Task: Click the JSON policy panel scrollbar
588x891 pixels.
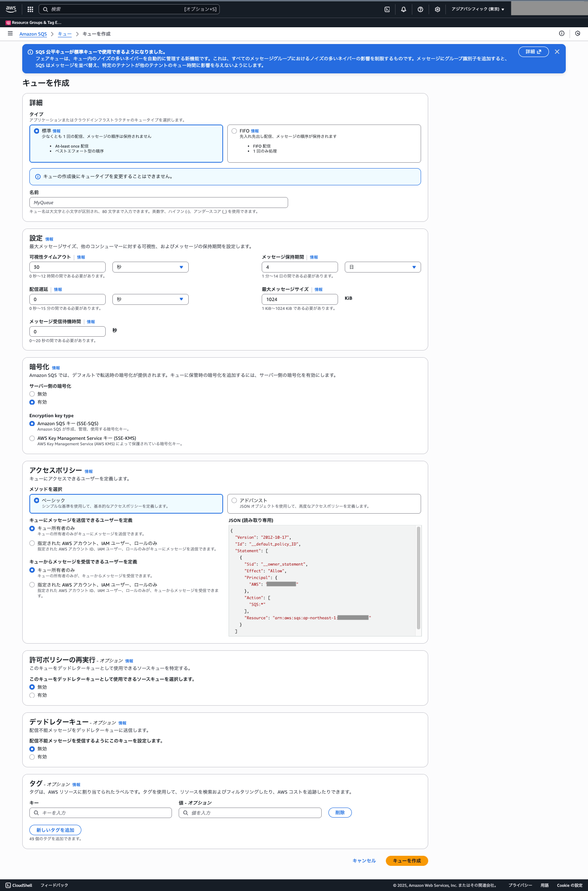Action: point(419,578)
